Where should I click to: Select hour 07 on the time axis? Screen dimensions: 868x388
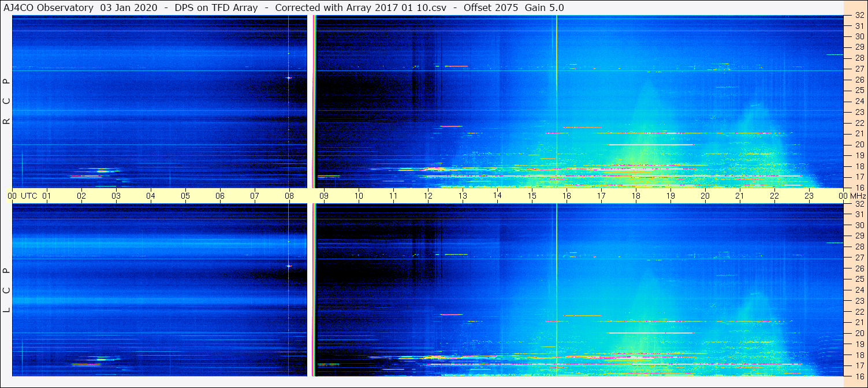(x=255, y=196)
